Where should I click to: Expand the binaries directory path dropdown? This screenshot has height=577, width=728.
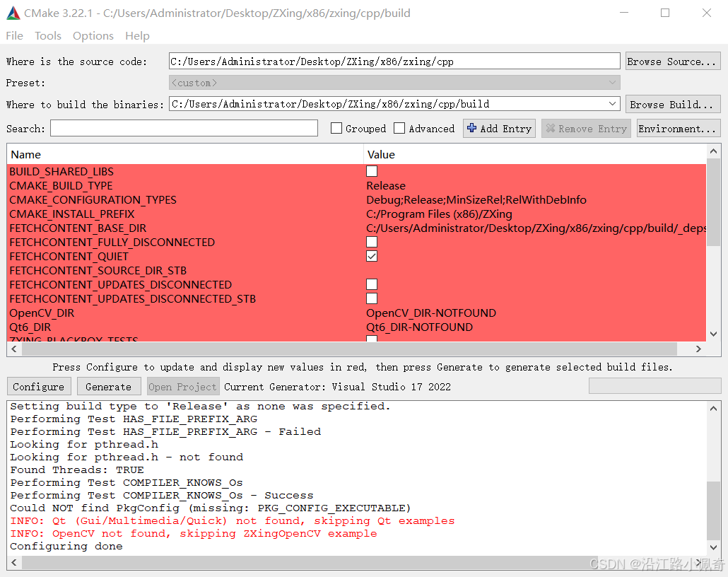pos(612,103)
